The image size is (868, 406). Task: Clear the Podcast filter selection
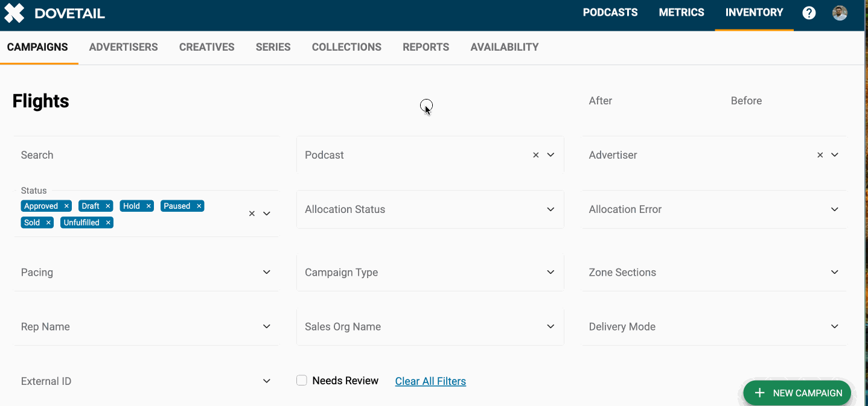pyautogui.click(x=535, y=155)
